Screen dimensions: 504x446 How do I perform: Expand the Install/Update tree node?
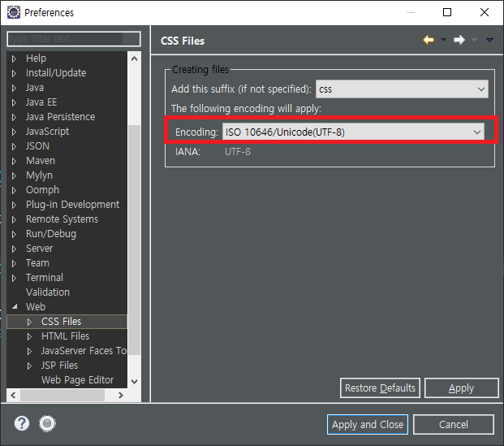point(14,73)
